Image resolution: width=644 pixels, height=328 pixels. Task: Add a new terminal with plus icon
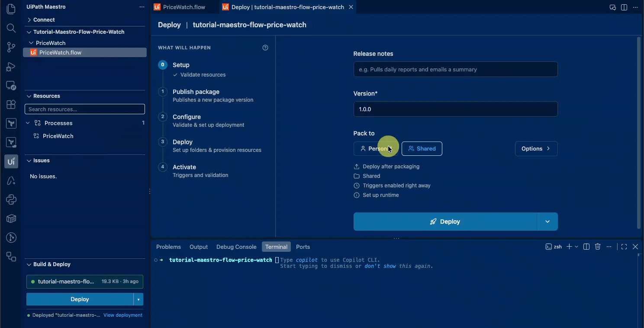[569, 247]
